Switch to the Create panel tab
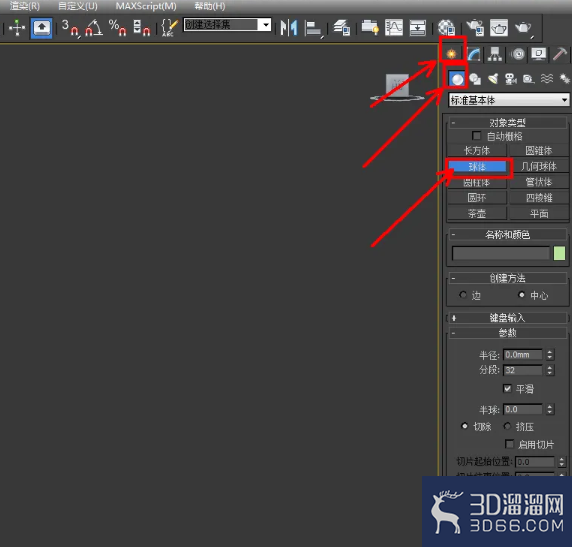572x547 pixels. 452,54
